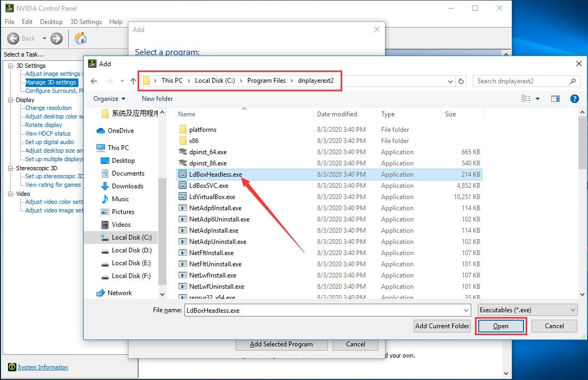Expand the File name combo box arrow

coord(466,310)
